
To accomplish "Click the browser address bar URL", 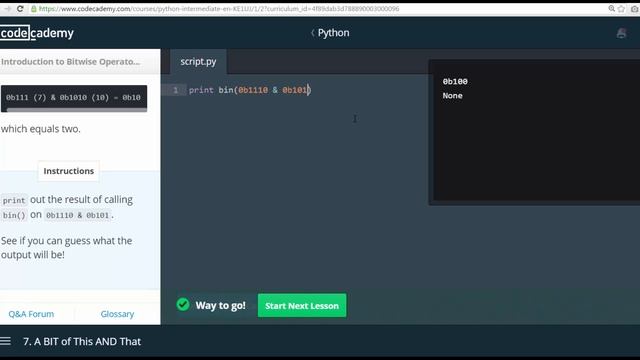I will tap(219, 9).
